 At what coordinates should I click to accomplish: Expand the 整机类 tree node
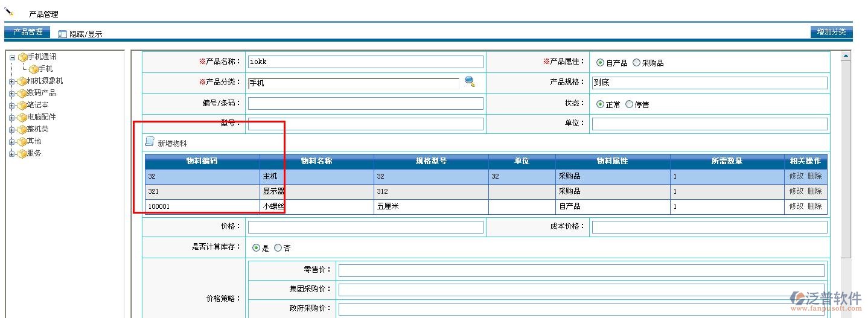pyautogui.click(x=12, y=130)
